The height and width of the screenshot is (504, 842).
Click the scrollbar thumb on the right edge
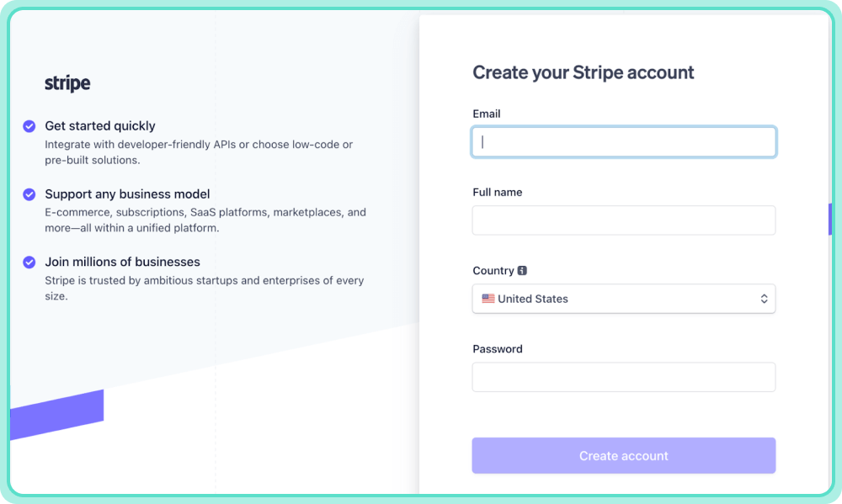[829, 218]
